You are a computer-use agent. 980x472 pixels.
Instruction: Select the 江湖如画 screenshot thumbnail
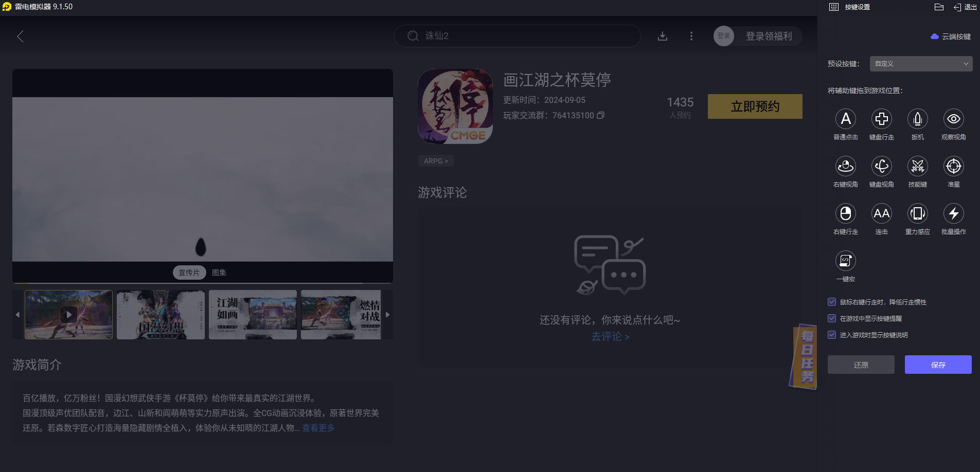253,314
